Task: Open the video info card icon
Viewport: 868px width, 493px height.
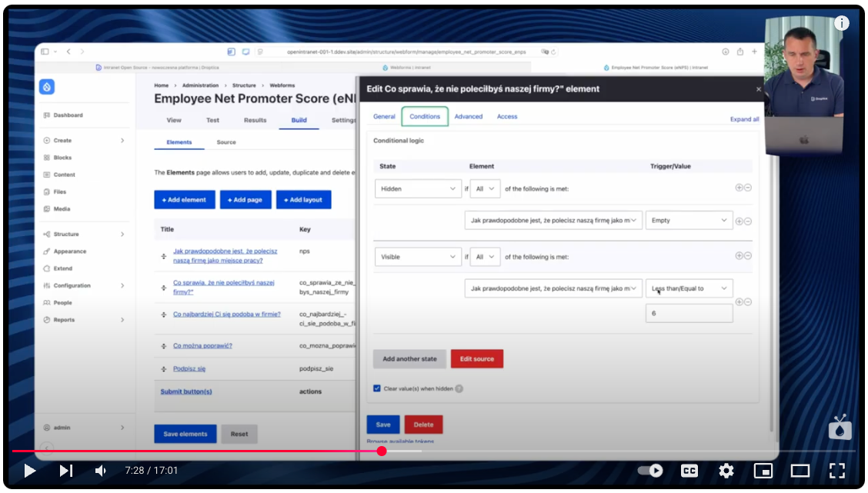Action: [841, 23]
